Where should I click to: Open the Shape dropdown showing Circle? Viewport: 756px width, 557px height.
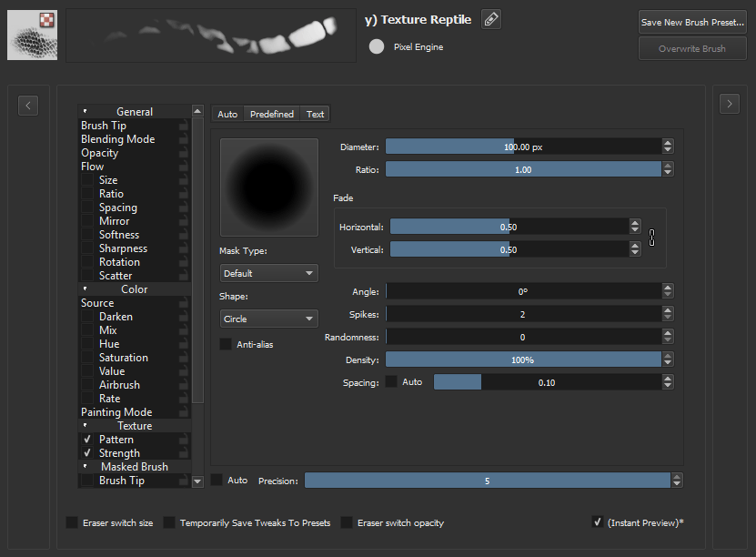[x=268, y=319]
